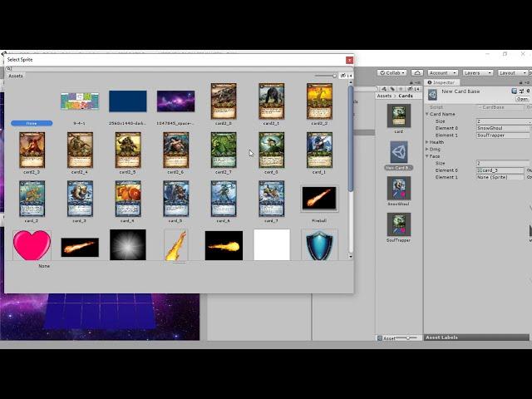Image resolution: width=532 pixels, height=399 pixels.
Task: Toggle the Project panel lock icon
Action: point(411,82)
